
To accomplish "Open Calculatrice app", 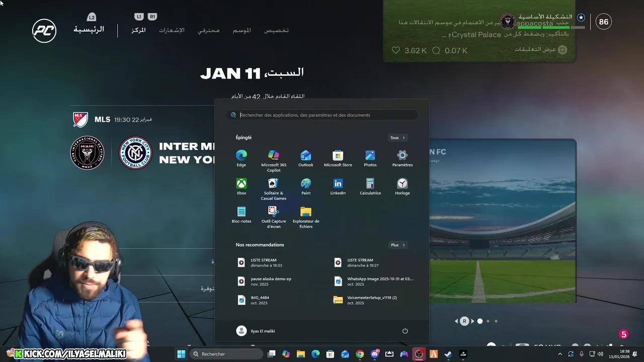I will (370, 187).
